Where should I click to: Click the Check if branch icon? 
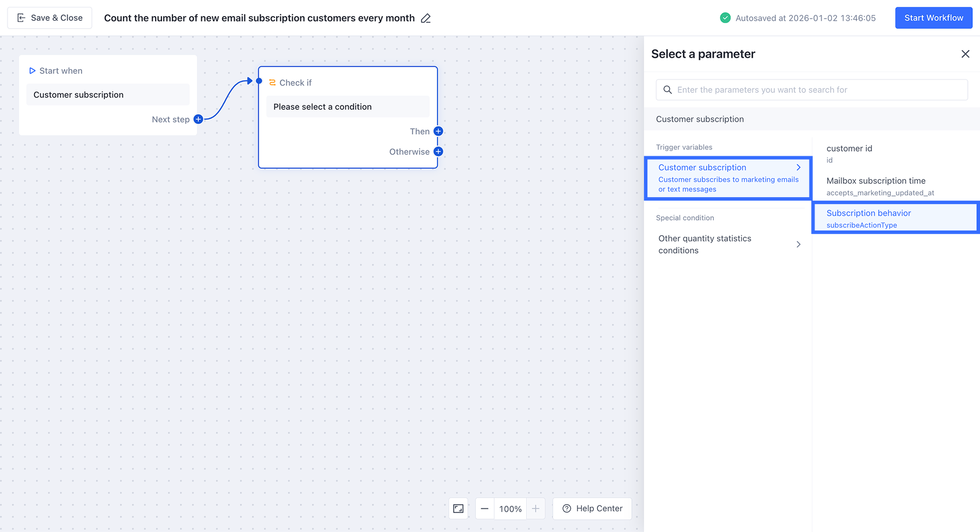point(272,82)
